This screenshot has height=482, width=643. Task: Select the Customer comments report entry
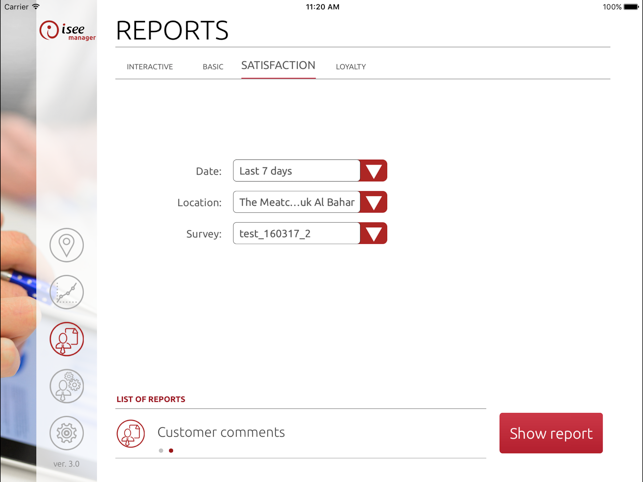click(301, 433)
